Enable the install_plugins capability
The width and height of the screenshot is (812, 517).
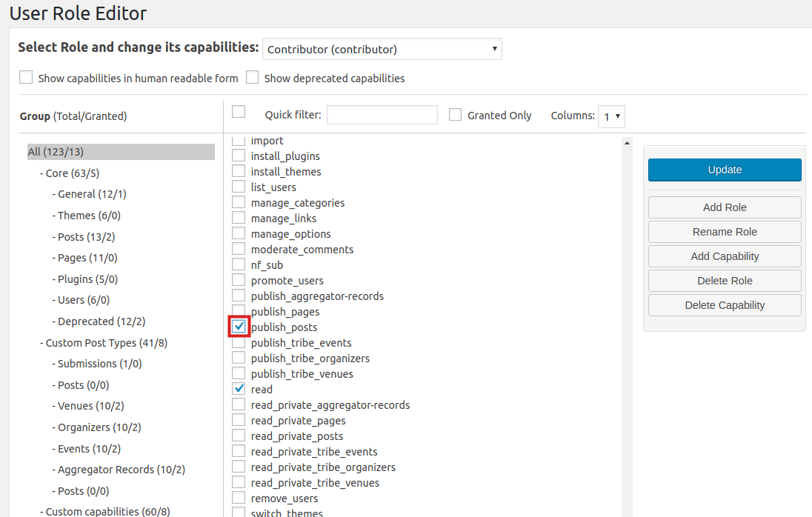[239, 156]
